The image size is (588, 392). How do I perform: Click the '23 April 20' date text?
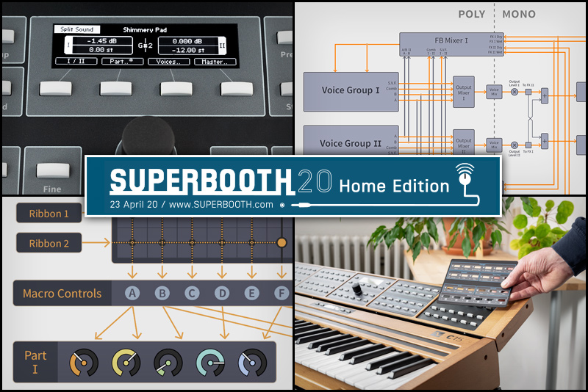(134, 204)
